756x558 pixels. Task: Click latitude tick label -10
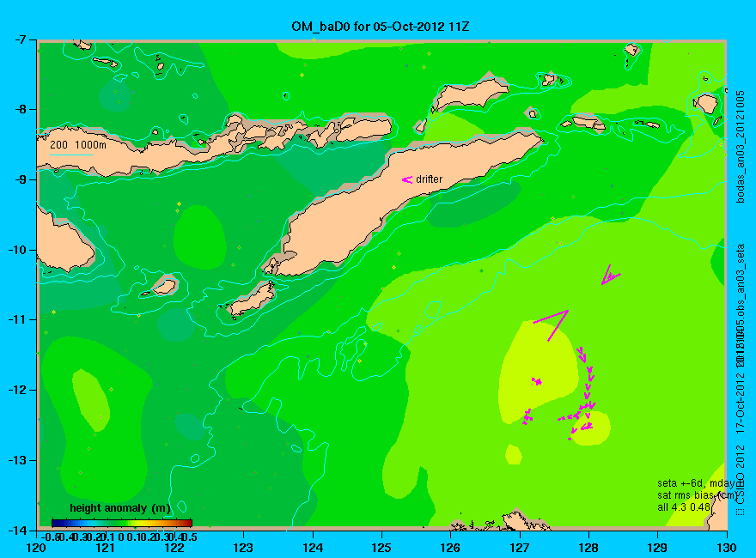pyautogui.click(x=19, y=250)
